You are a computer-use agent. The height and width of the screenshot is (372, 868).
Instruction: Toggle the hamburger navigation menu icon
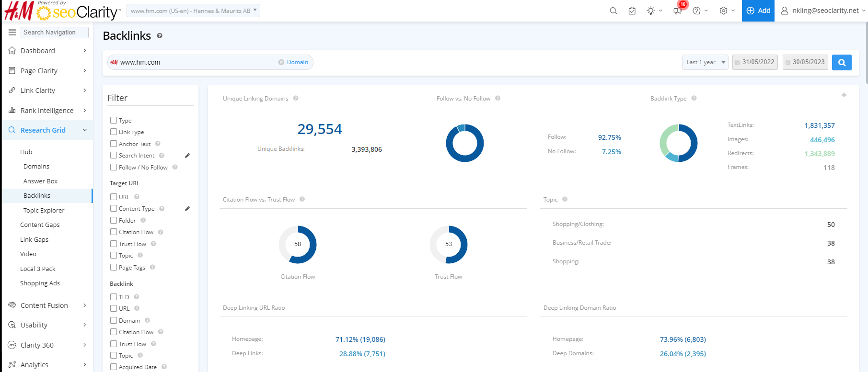12,32
